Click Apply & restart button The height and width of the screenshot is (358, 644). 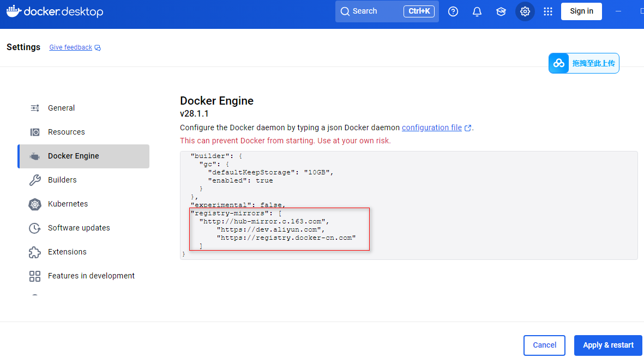click(x=608, y=345)
